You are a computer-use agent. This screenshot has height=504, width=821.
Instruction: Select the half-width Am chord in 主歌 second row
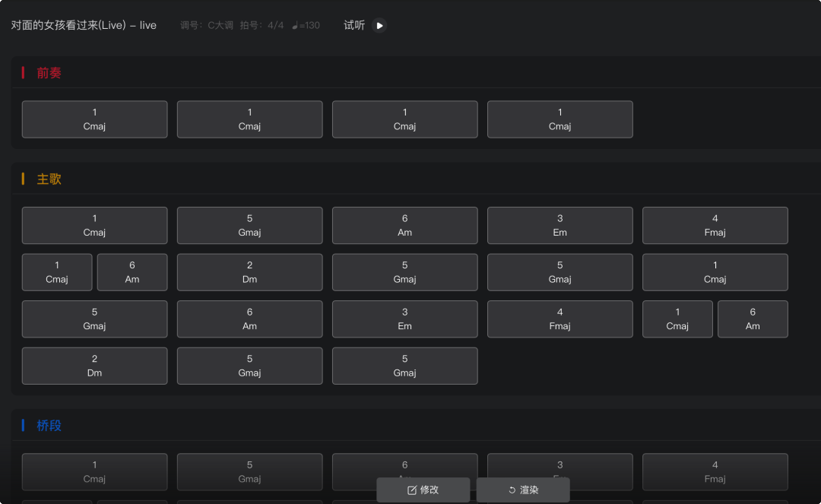pyautogui.click(x=132, y=272)
